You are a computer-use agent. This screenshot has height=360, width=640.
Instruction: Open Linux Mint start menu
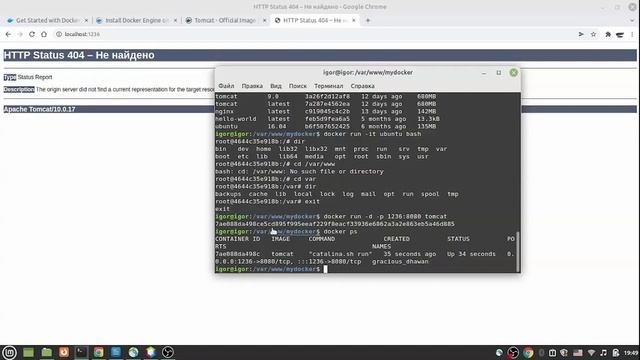point(9,352)
